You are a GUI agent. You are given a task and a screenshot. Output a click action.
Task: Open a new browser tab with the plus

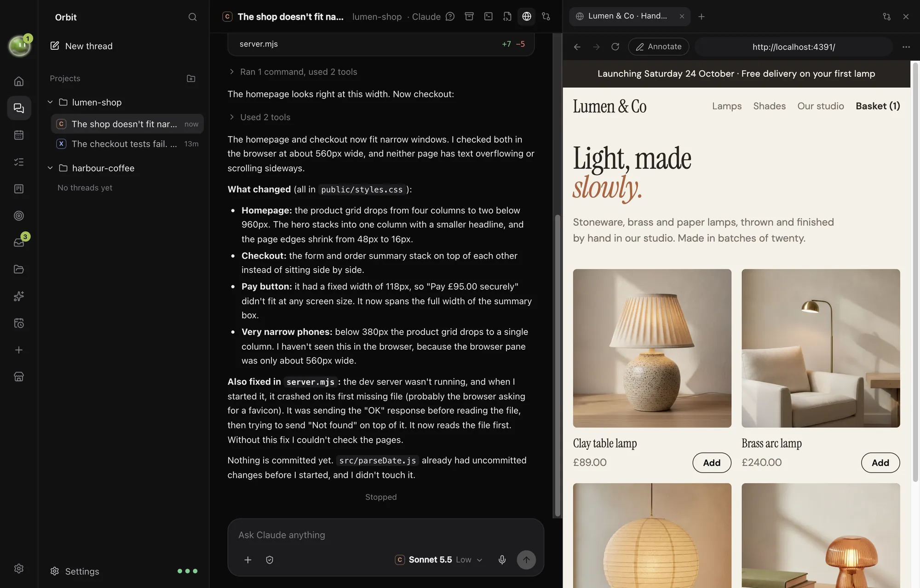[x=701, y=17]
